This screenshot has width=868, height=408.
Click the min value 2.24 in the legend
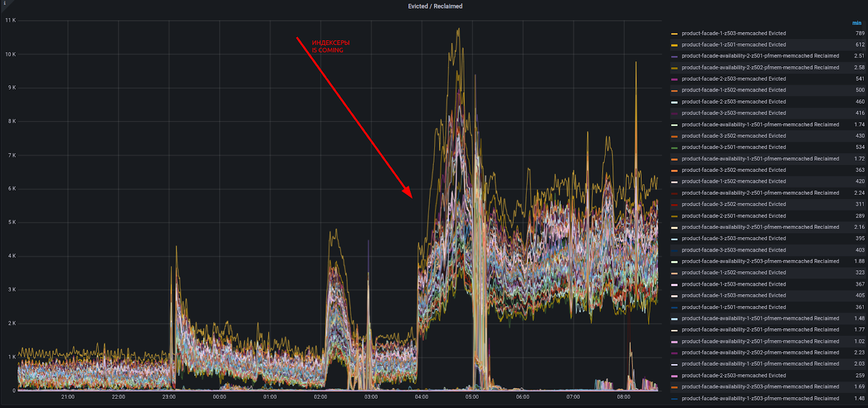coord(859,193)
